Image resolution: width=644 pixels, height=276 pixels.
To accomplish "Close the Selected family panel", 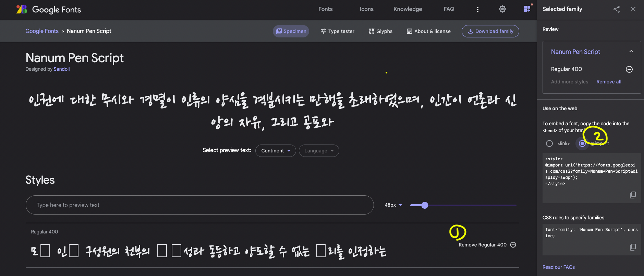I will (633, 9).
